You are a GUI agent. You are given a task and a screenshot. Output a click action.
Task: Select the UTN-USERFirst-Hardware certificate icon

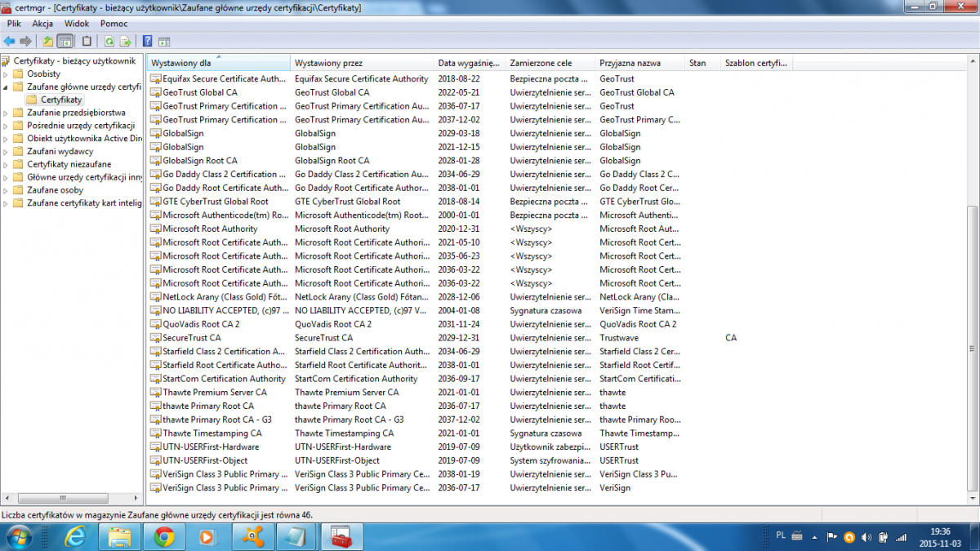pyautogui.click(x=155, y=447)
